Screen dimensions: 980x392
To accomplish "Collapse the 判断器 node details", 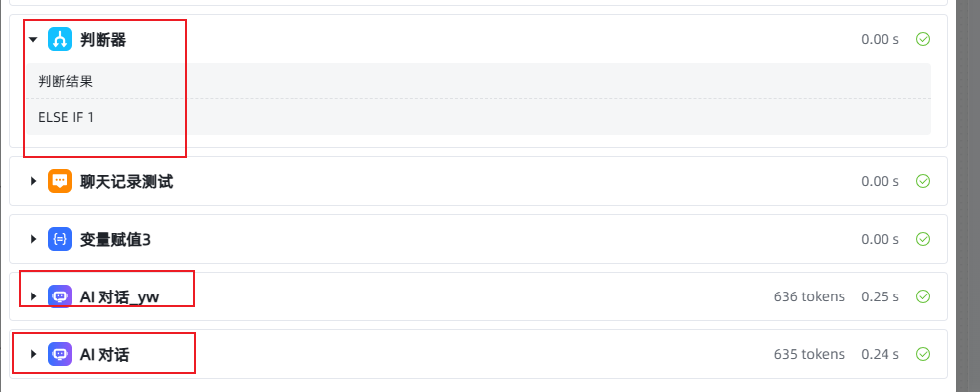I will [33, 40].
